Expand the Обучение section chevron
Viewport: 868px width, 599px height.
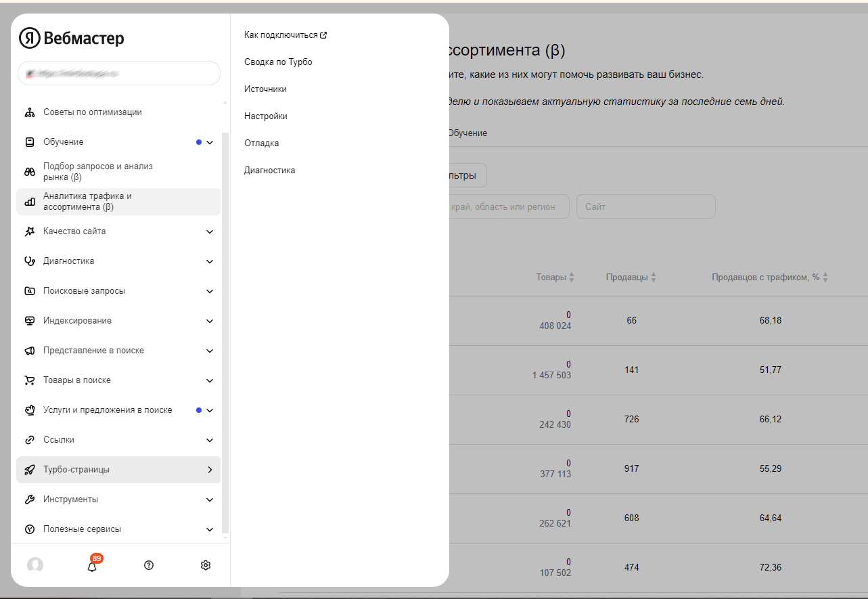[x=210, y=142]
